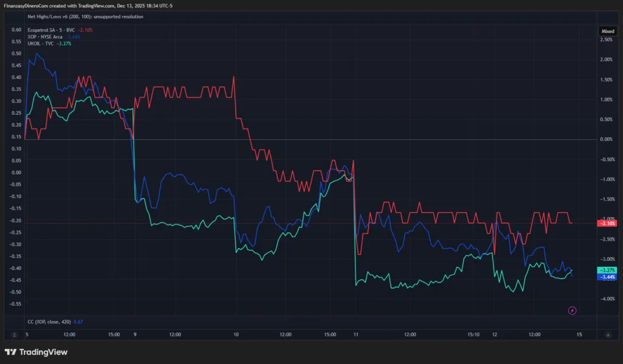Click the red -2.10% price label
Screen dimensions: 623x364
pos(607,223)
